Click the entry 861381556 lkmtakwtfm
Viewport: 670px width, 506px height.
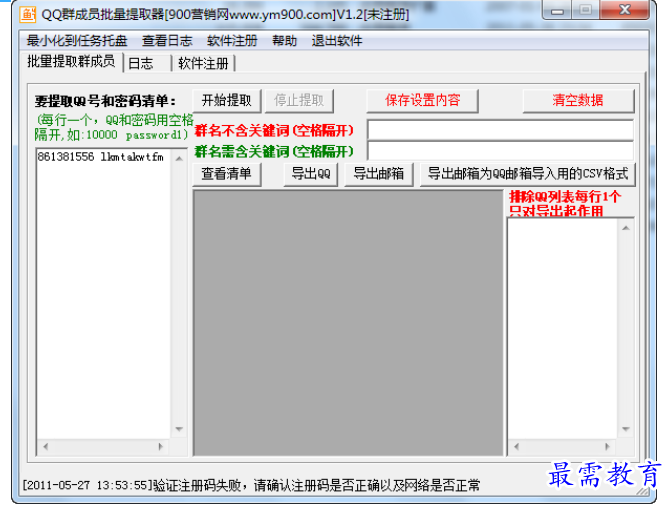[x=100, y=157]
